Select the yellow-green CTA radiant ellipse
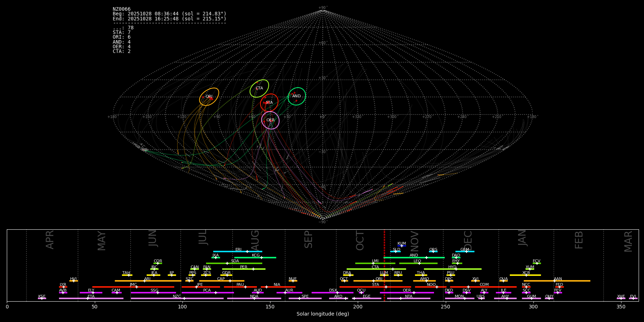Screen dimensions: 644x322 pos(259,88)
